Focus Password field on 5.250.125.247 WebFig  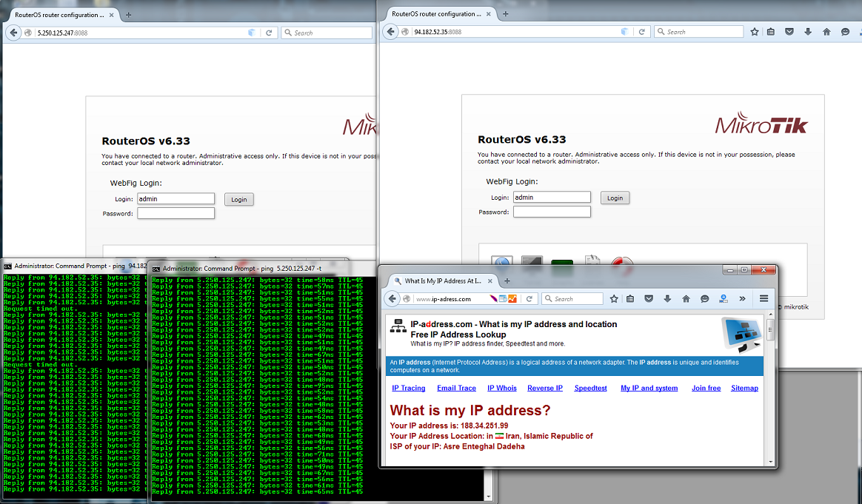coord(176,213)
